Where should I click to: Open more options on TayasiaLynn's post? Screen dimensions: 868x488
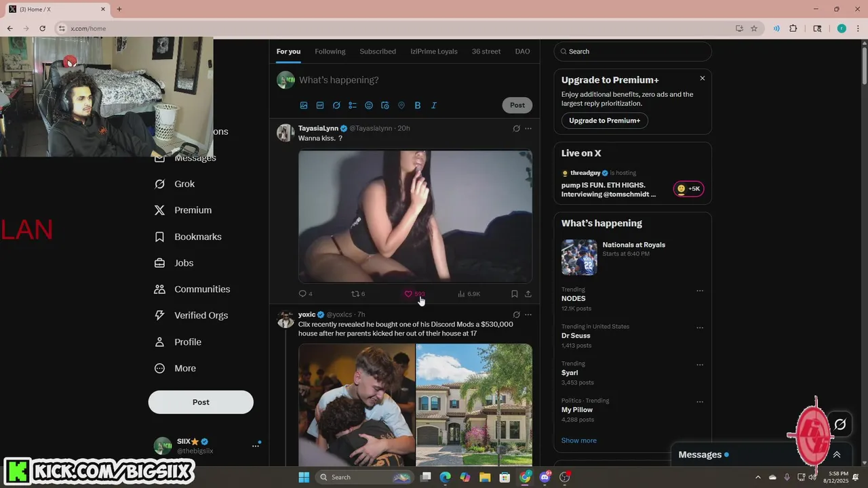pyautogui.click(x=528, y=128)
